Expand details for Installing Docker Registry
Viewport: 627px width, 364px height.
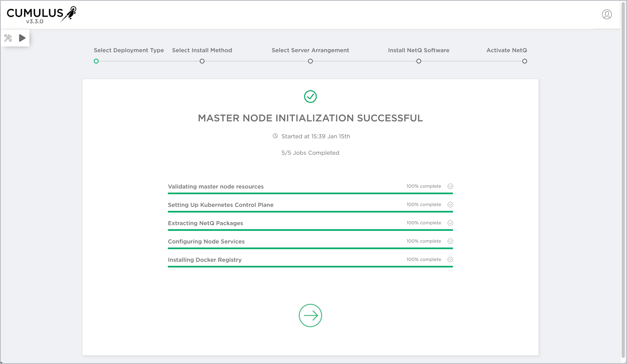pos(450,259)
